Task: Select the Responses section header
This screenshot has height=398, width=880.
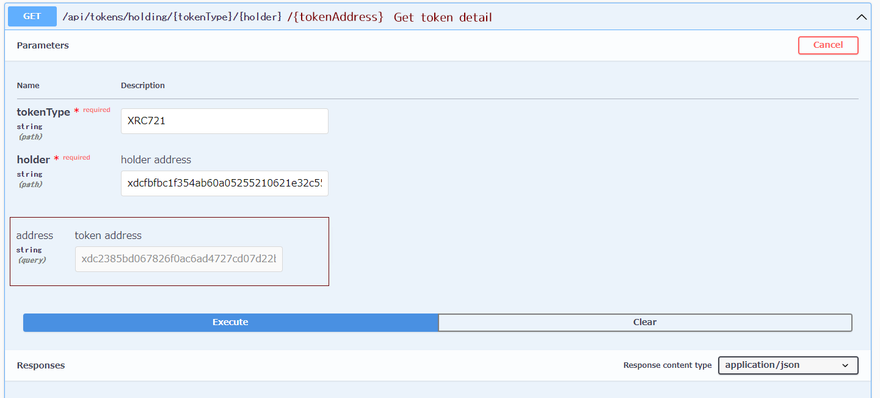Action: point(40,365)
